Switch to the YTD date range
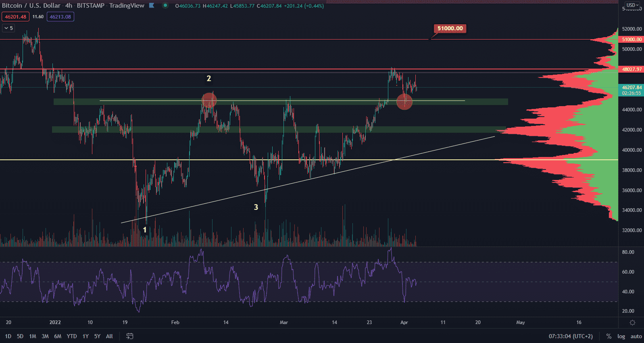 (x=72, y=336)
